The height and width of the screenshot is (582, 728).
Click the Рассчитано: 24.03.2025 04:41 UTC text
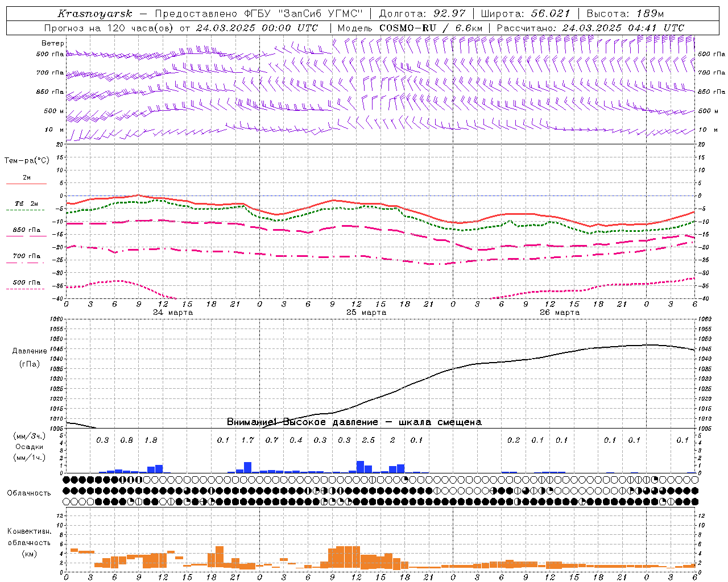pos(590,28)
